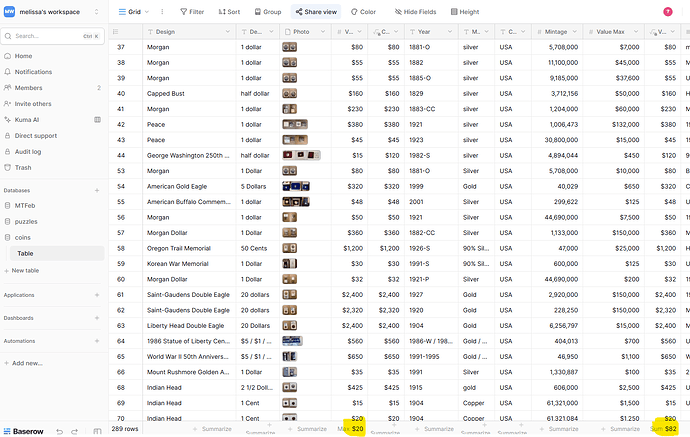Open the De... column dropdown arrow
Image resolution: width=690 pixels, height=437 pixels.
271,32
